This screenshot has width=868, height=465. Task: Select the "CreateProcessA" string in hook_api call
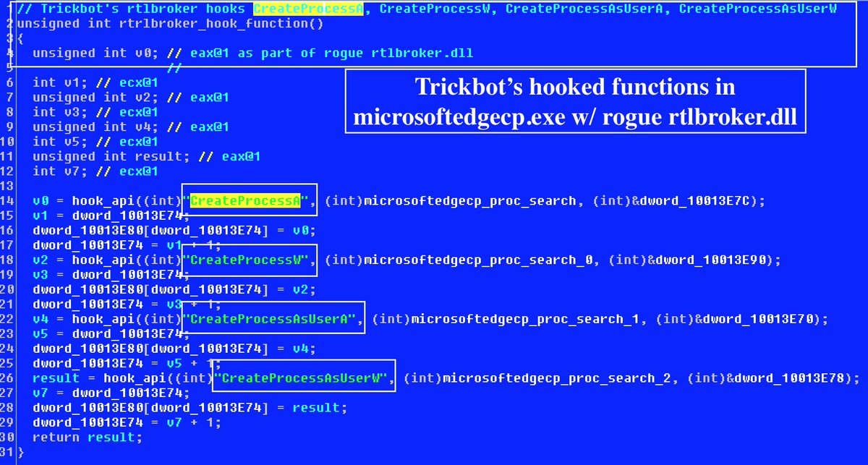click(246, 201)
